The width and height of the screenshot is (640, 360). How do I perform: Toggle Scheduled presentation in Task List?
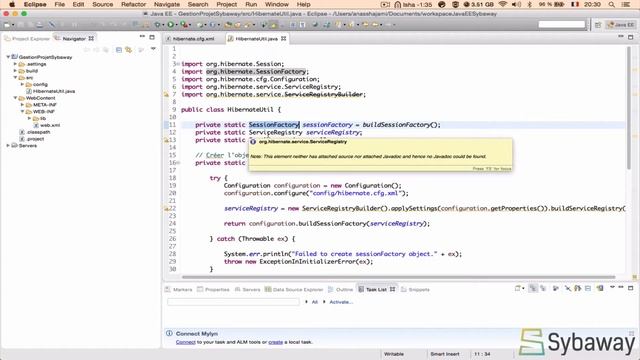point(543,289)
